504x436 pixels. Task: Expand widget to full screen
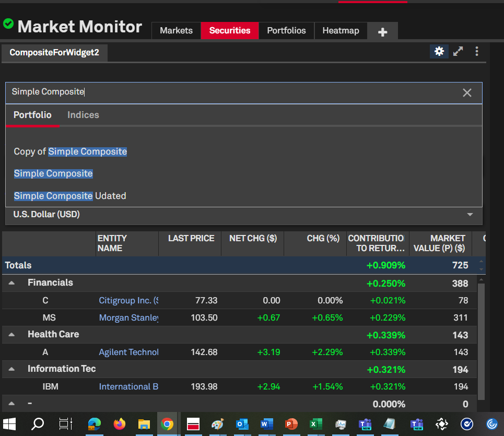pos(458,51)
